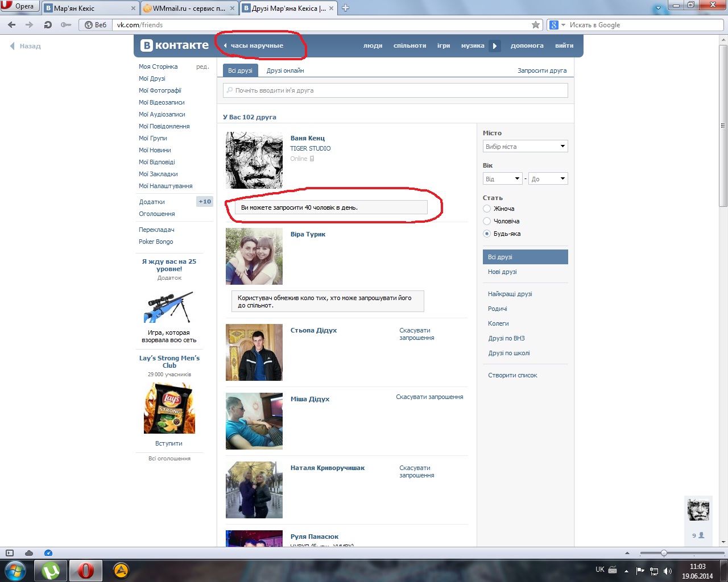
Task: Switch to the 'Мар'ян Кекіс' browser tab
Action: click(90, 8)
